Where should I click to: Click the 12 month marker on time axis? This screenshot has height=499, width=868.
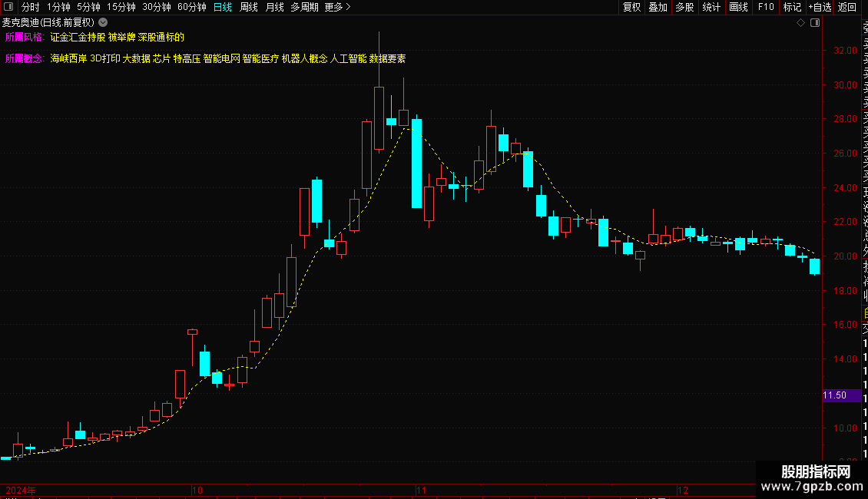pyautogui.click(x=683, y=490)
